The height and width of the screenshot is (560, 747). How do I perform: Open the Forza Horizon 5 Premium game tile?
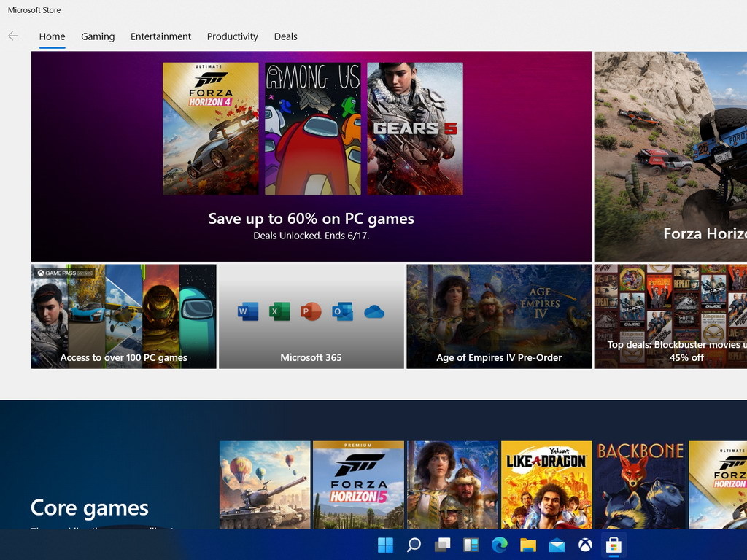[x=358, y=485]
